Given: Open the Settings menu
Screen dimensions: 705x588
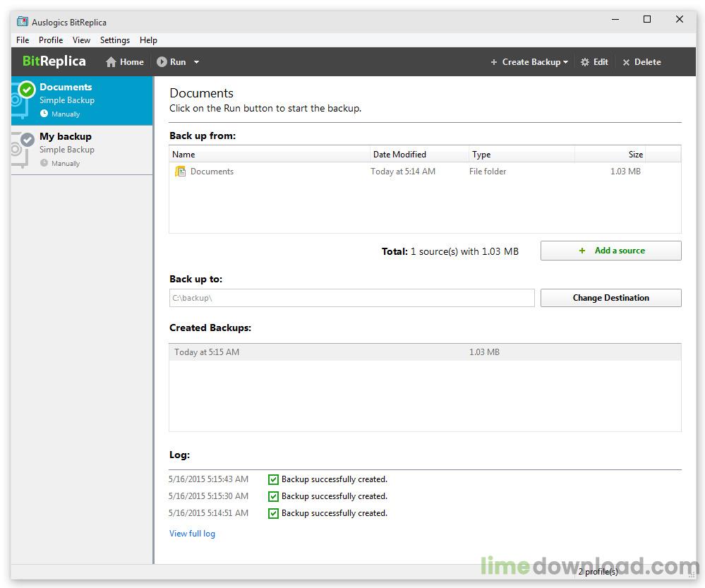Looking at the screenshot, I should click(x=115, y=40).
